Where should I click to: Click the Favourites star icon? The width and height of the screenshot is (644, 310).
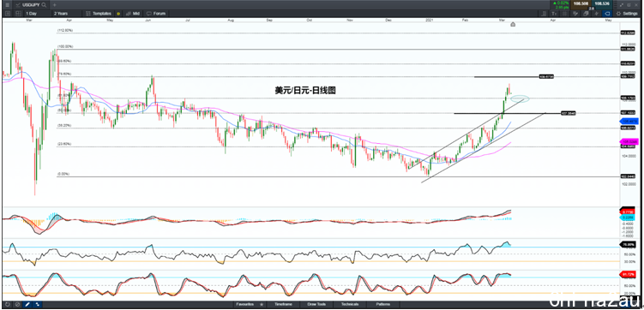pos(262,304)
